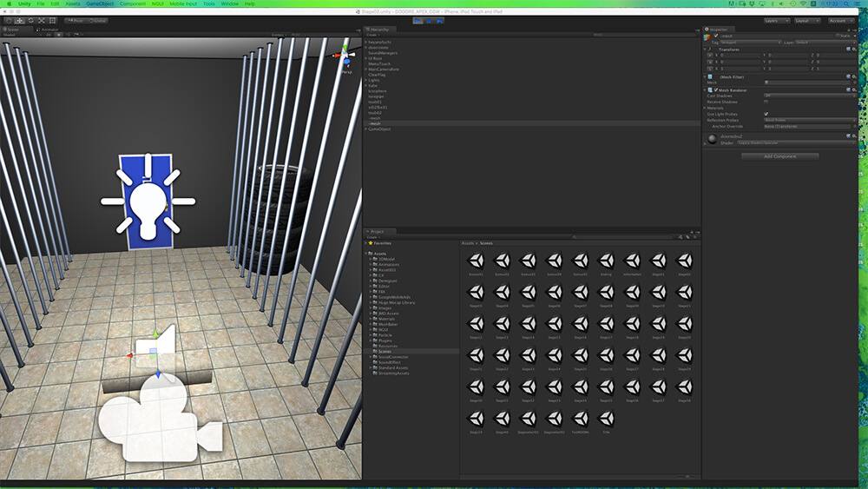Toggle the Mesh Renderer enabled checkbox
This screenshot has width=868, height=489.
click(x=714, y=90)
